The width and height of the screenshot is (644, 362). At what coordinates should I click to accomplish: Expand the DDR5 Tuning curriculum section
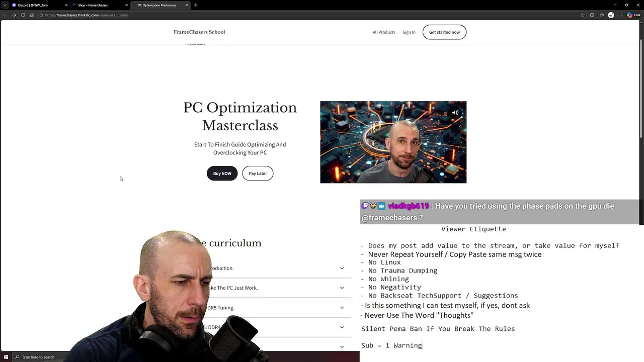click(342, 307)
